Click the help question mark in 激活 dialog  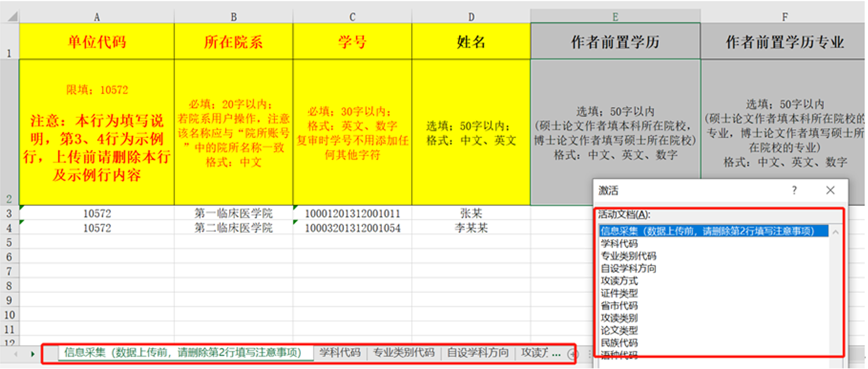coord(794,191)
